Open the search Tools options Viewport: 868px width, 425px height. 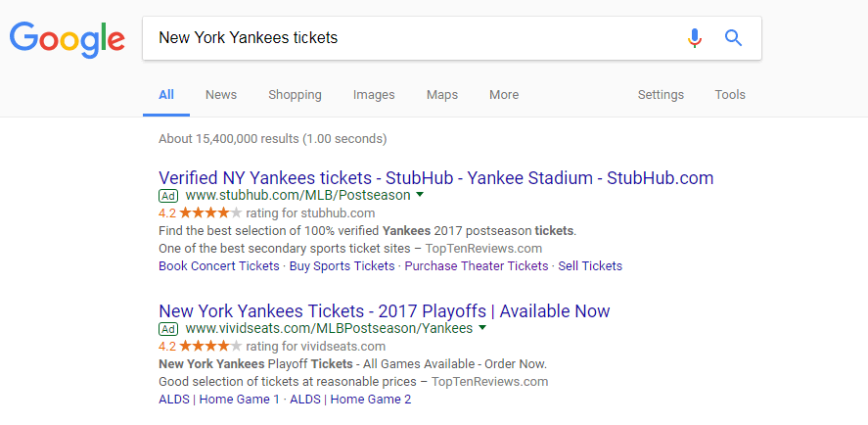730,95
